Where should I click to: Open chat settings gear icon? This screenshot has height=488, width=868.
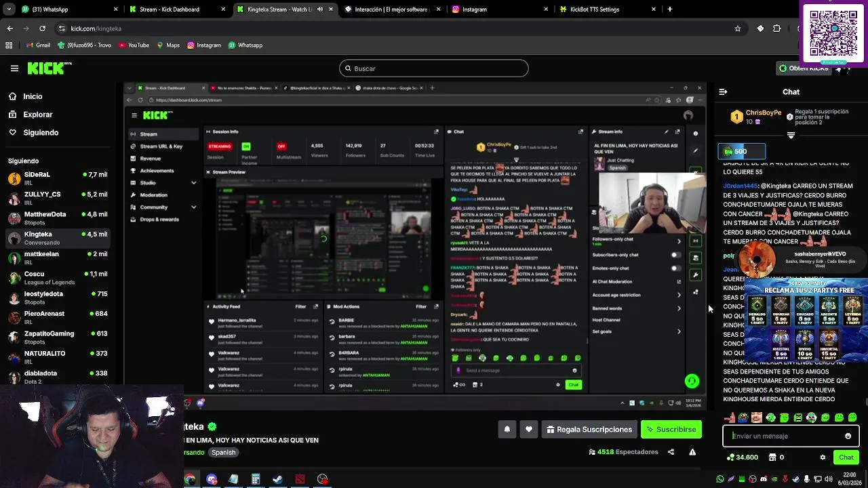pos(823,457)
